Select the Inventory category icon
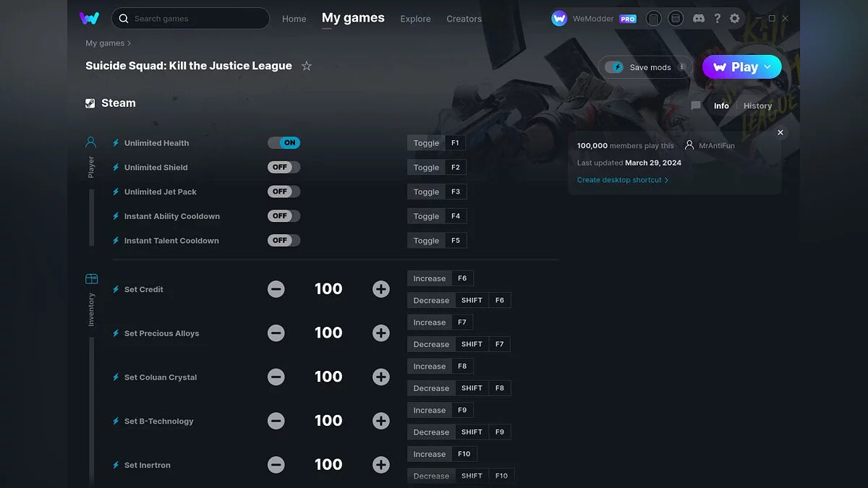The width and height of the screenshot is (868, 488). [x=91, y=279]
